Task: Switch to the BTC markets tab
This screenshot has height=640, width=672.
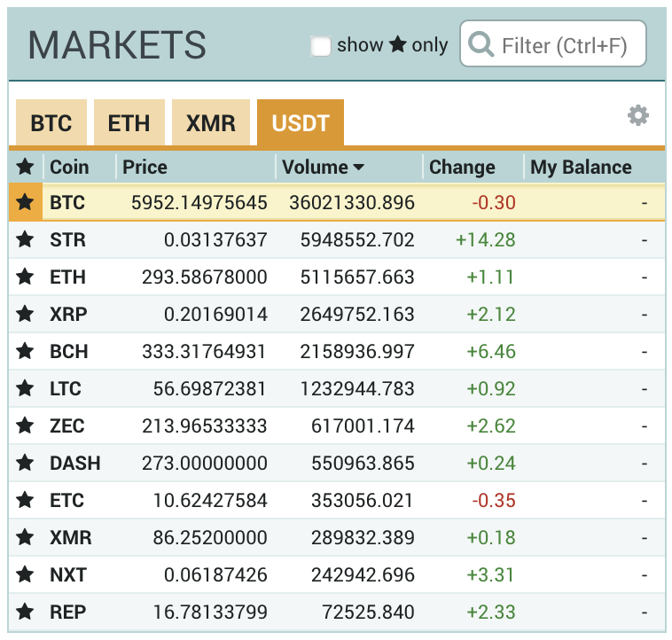Action: (51, 123)
